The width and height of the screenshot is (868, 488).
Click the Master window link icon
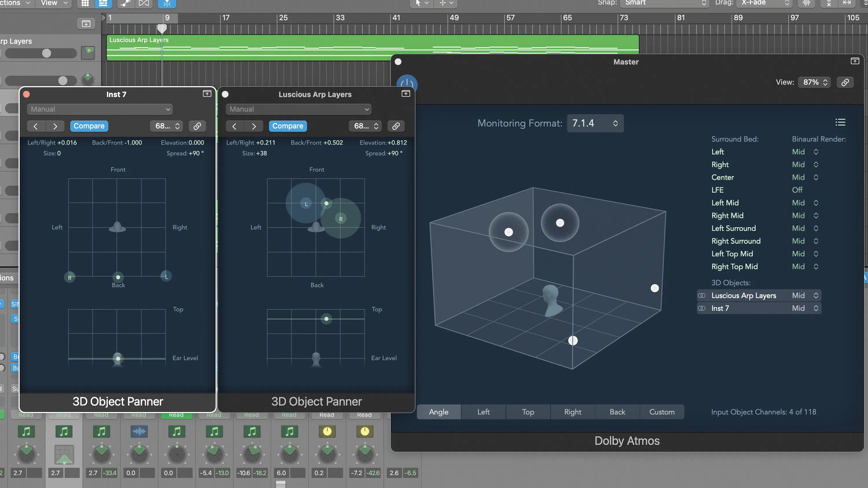click(x=845, y=82)
